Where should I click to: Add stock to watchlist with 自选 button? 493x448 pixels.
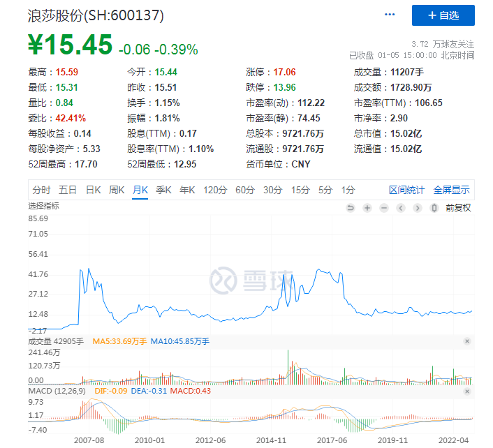443,15
